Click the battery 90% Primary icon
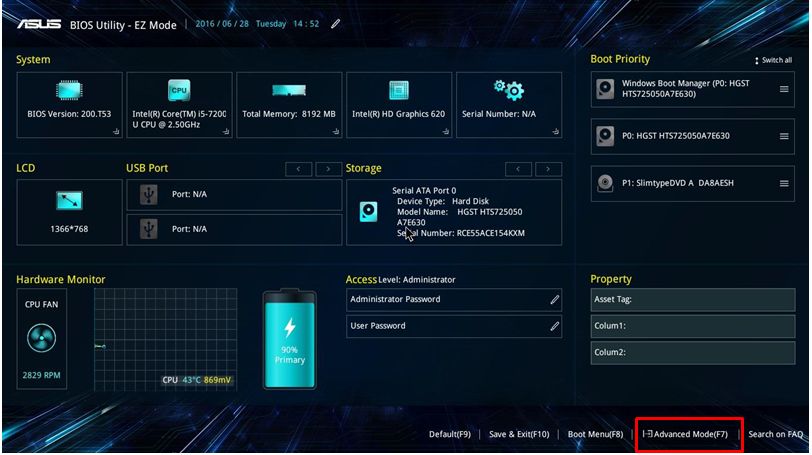 (x=289, y=340)
